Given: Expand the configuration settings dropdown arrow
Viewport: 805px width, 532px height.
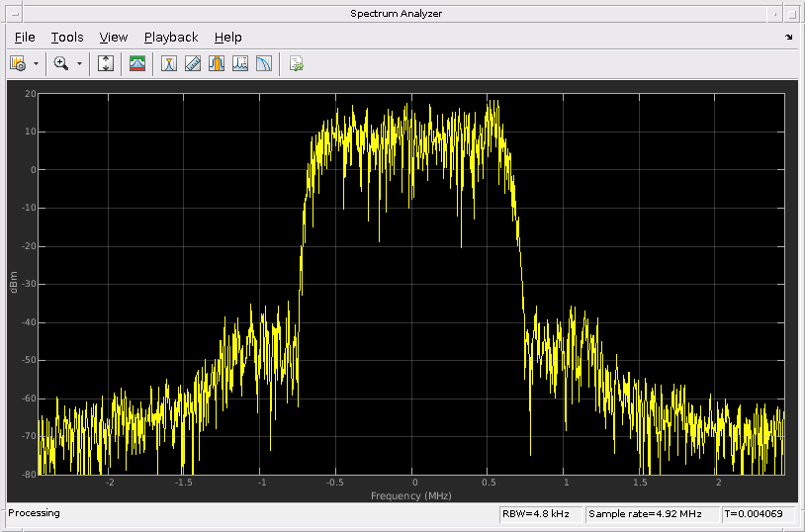Looking at the screenshot, I should [x=37, y=63].
